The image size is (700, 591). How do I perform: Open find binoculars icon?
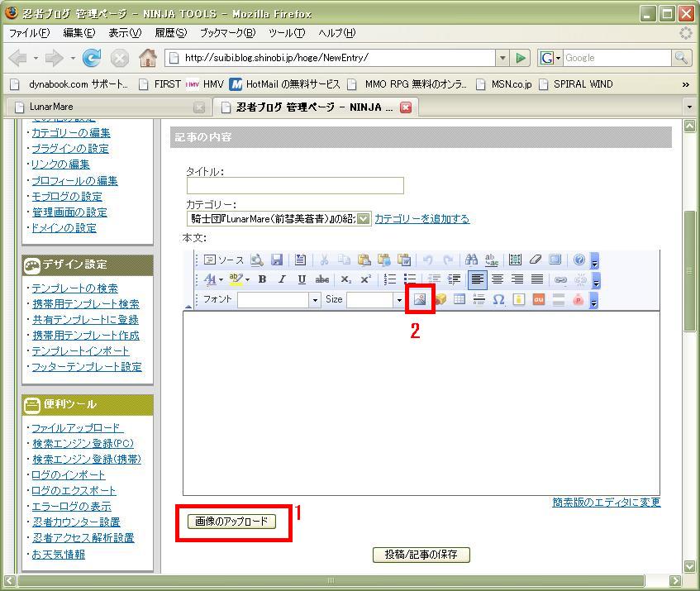click(x=471, y=260)
